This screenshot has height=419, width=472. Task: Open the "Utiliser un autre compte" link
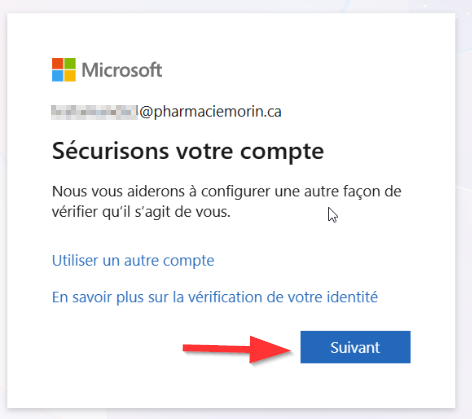pos(133,261)
